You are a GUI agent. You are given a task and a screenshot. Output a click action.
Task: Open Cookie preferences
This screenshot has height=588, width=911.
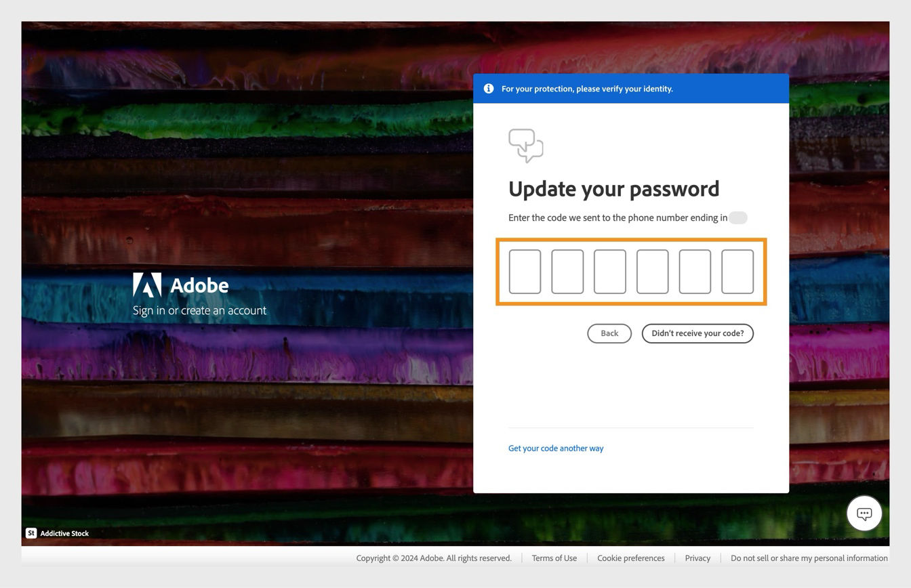click(x=630, y=558)
